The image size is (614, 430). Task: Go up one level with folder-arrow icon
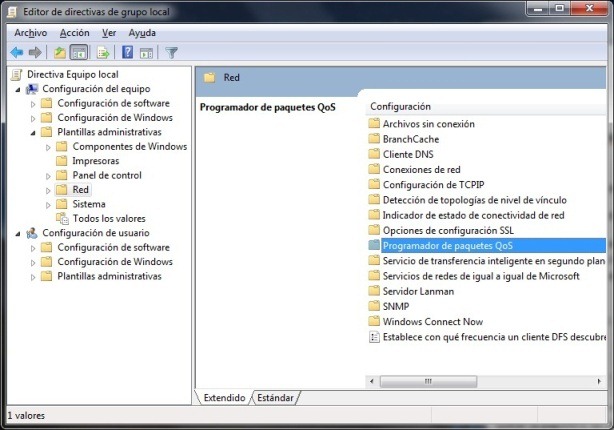[60, 52]
